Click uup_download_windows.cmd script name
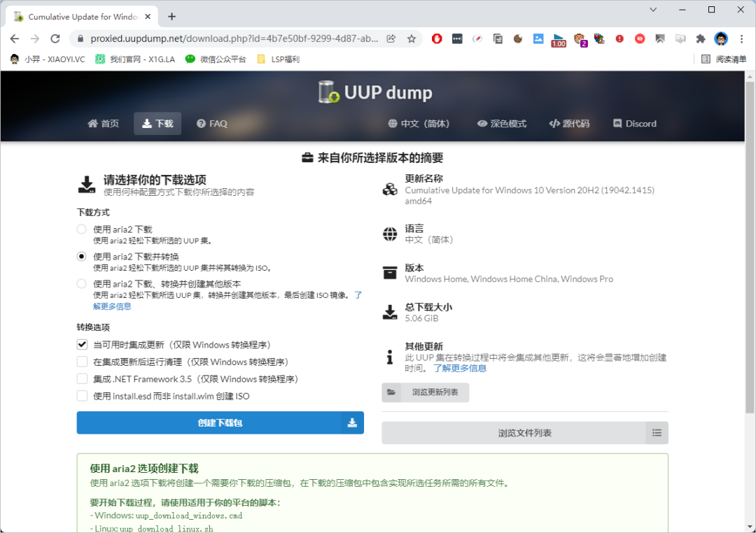This screenshot has width=756, height=533. point(189,516)
